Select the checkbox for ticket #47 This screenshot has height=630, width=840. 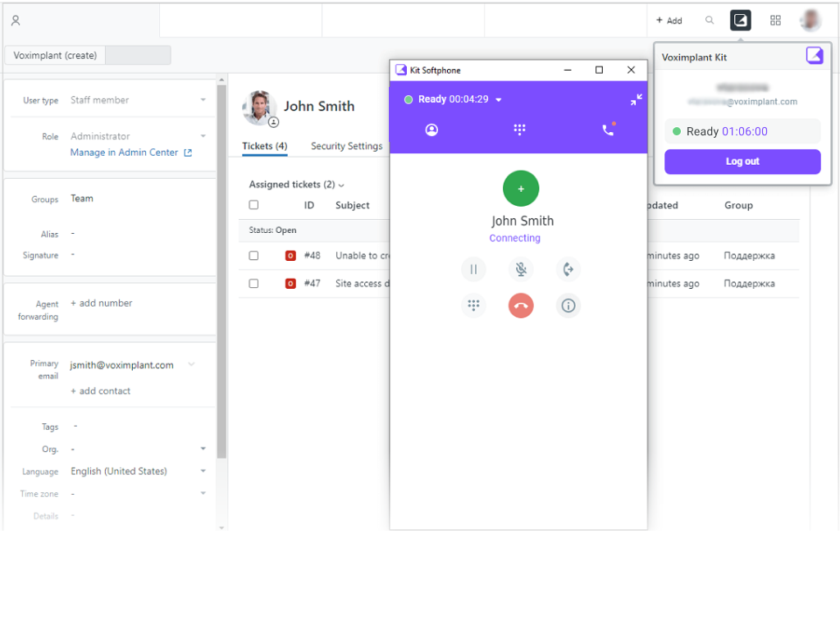[x=253, y=283]
